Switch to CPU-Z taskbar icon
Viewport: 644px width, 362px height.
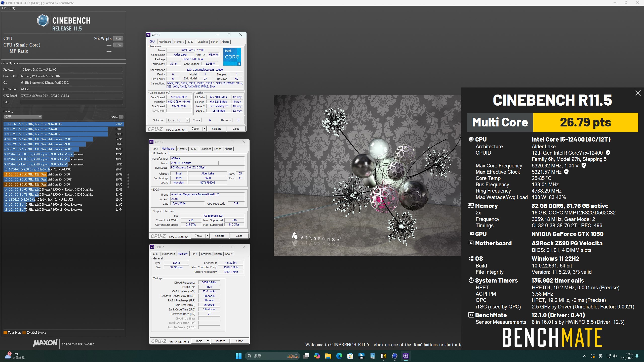pos(406,356)
